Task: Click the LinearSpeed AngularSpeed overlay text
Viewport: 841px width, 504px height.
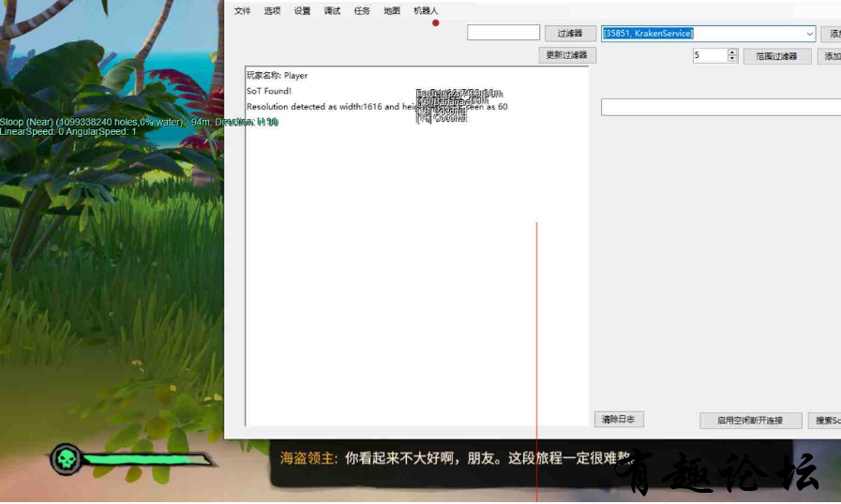Action: pyautogui.click(x=68, y=131)
